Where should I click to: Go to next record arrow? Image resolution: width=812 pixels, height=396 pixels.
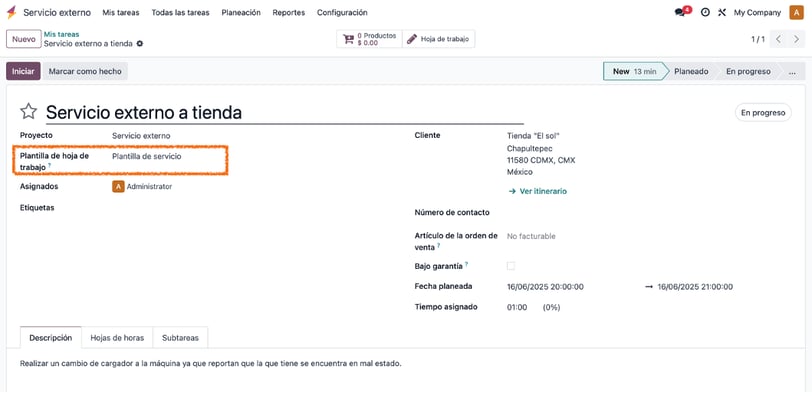796,39
